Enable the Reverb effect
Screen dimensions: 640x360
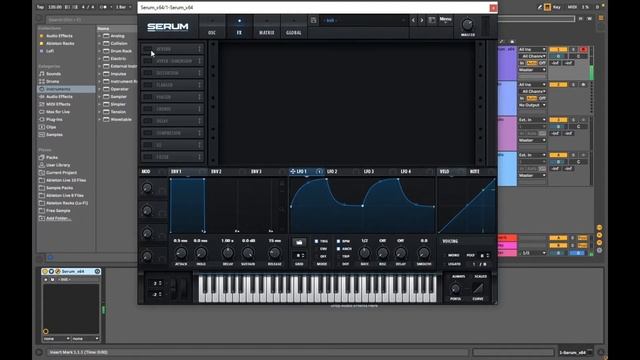[148, 49]
